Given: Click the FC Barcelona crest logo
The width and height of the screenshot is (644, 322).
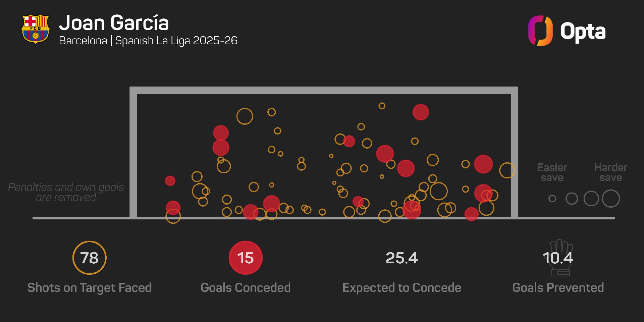Looking at the screenshot, I should (x=36, y=29).
